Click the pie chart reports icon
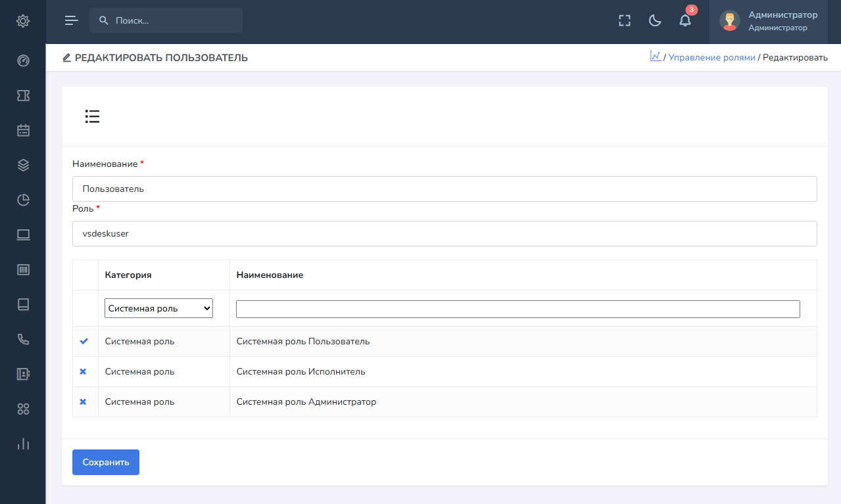Image resolution: width=841 pixels, height=504 pixels. [23, 200]
